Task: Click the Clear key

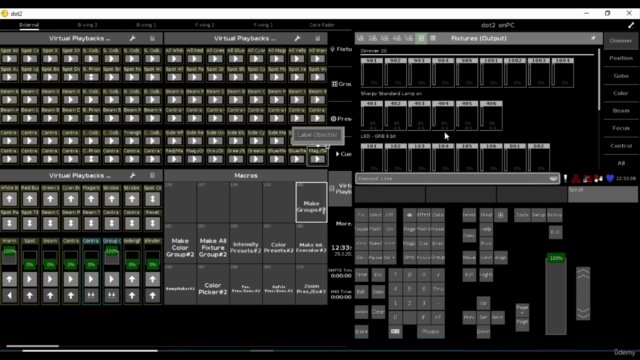Action: coord(378,312)
